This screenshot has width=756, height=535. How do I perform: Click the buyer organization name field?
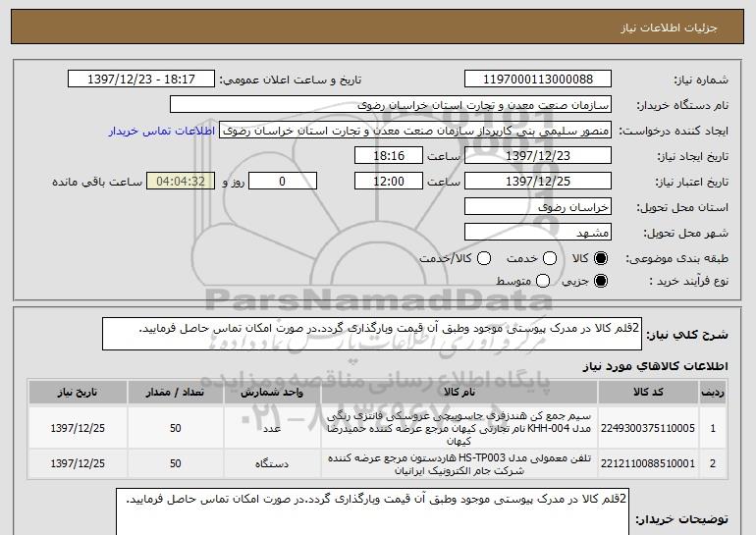pyautogui.click(x=391, y=105)
